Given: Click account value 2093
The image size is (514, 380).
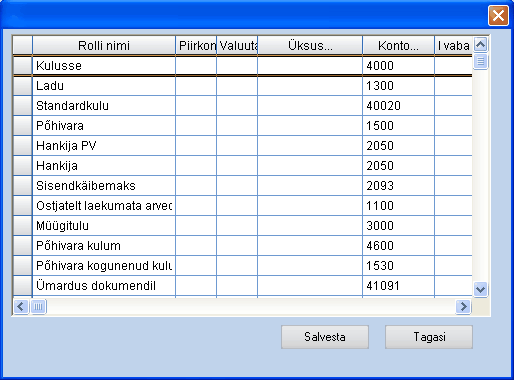Looking at the screenshot, I should (399, 186).
